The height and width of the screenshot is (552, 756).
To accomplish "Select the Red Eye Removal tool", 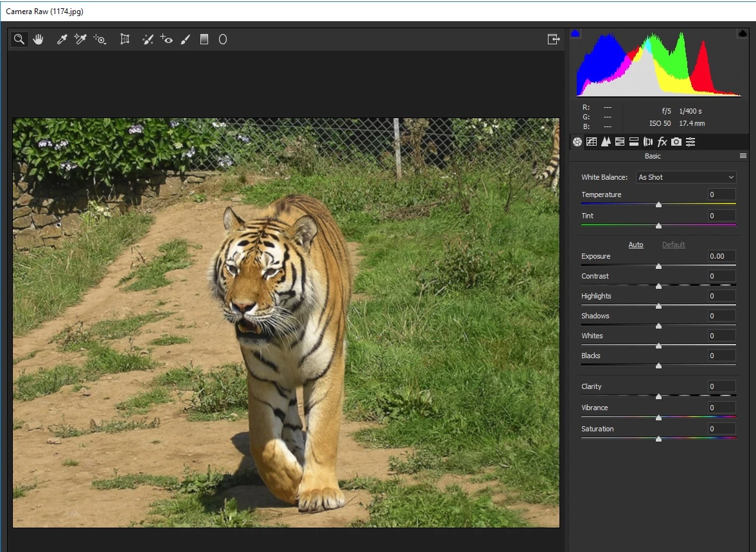I will 166,40.
